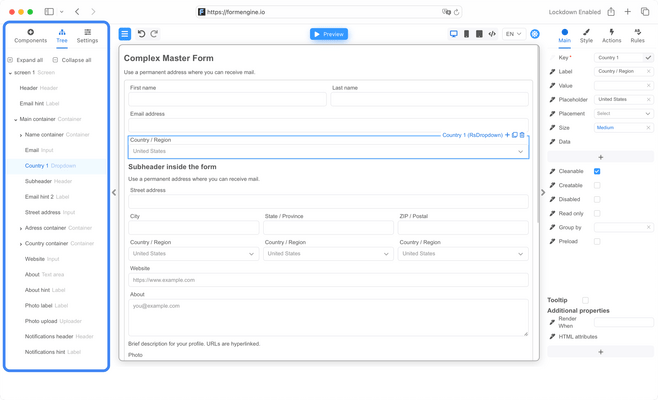658x400 pixels.
Task: Delete Country 1 dropdown with trash icon
Action: (522, 135)
